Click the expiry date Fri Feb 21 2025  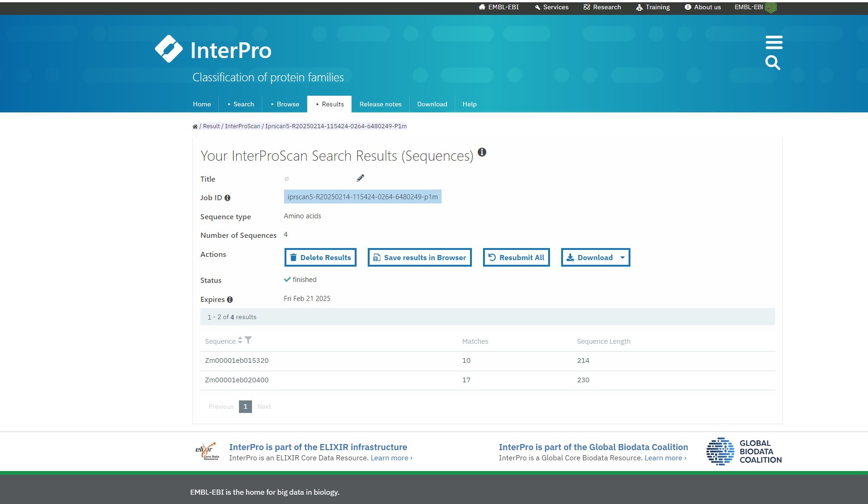[x=307, y=299]
